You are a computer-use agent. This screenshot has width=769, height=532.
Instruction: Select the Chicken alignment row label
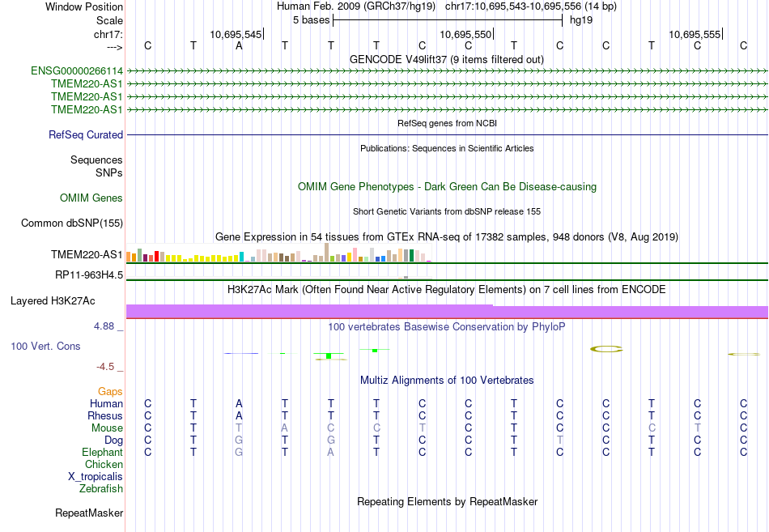point(104,464)
